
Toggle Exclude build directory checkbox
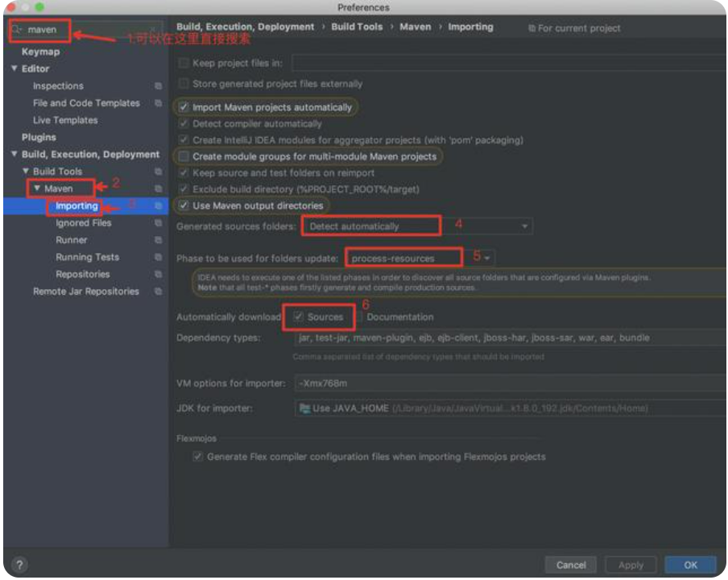coord(184,189)
